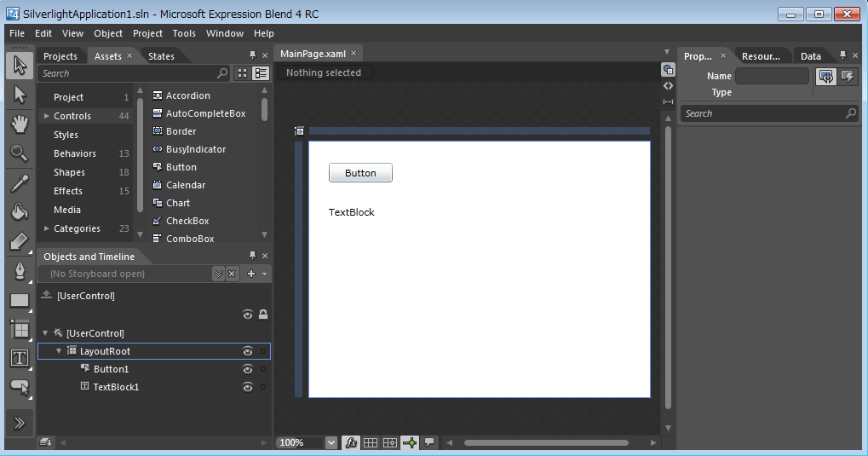This screenshot has height=456, width=868.
Task: Close the open storyboard X button
Action: point(232,274)
